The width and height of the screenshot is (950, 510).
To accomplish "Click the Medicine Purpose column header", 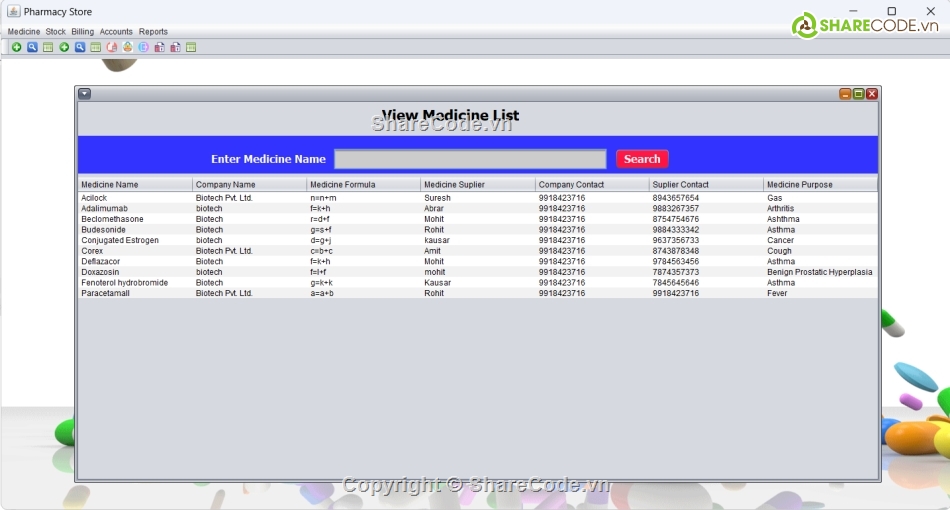I will point(820,185).
